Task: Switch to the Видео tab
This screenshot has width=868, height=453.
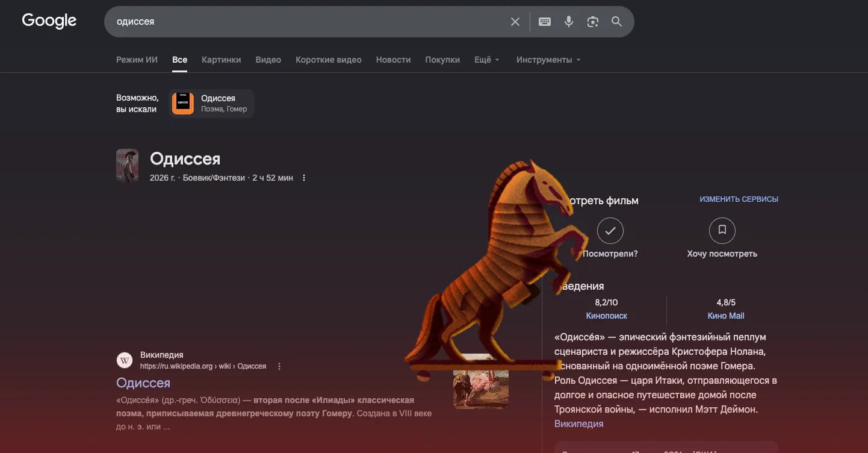Action: point(268,60)
